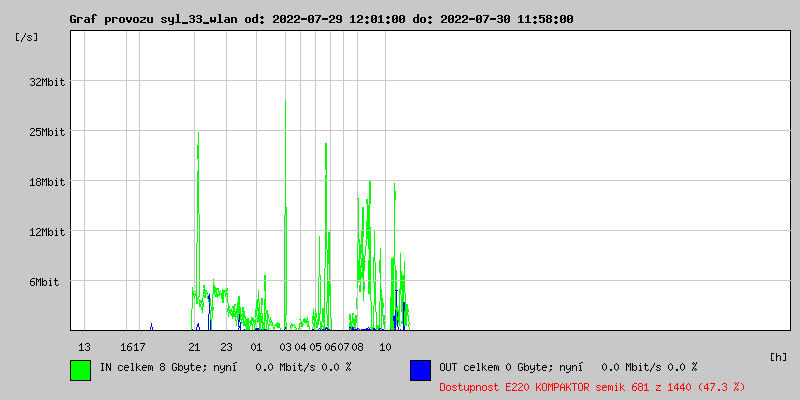Click the hour 01 x-axis label
The height and width of the screenshot is (400, 800).
pyautogui.click(x=256, y=347)
